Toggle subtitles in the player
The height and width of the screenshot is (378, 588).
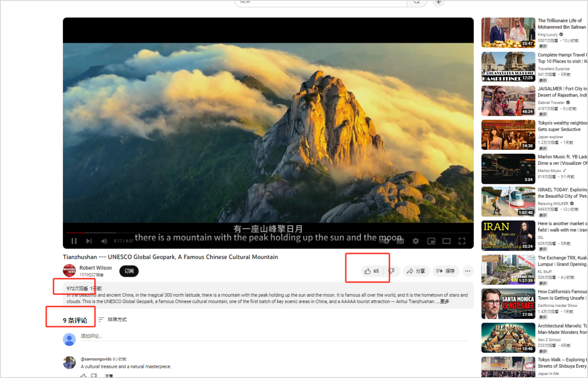click(x=400, y=241)
